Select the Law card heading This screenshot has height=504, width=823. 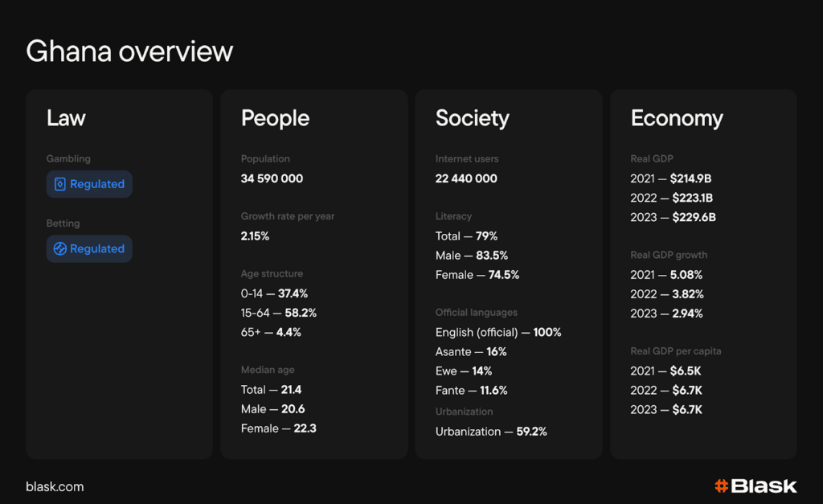[x=66, y=118]
